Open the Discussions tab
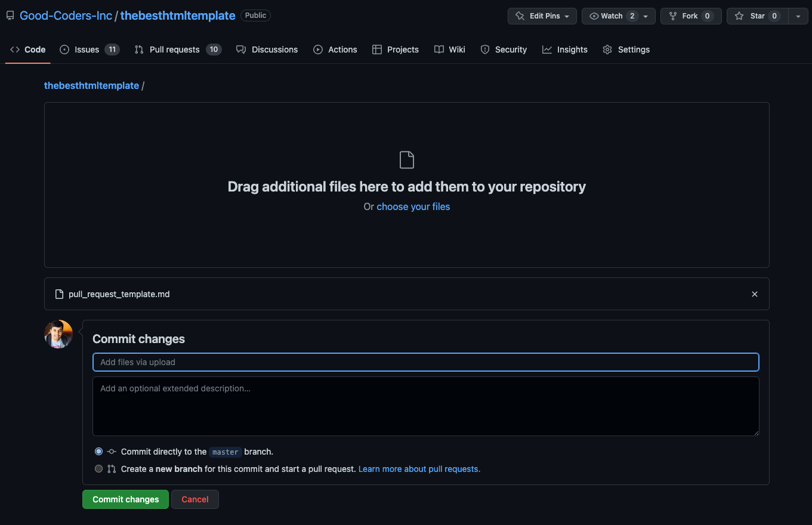812x525 pixels. click(x=267, y=50)
